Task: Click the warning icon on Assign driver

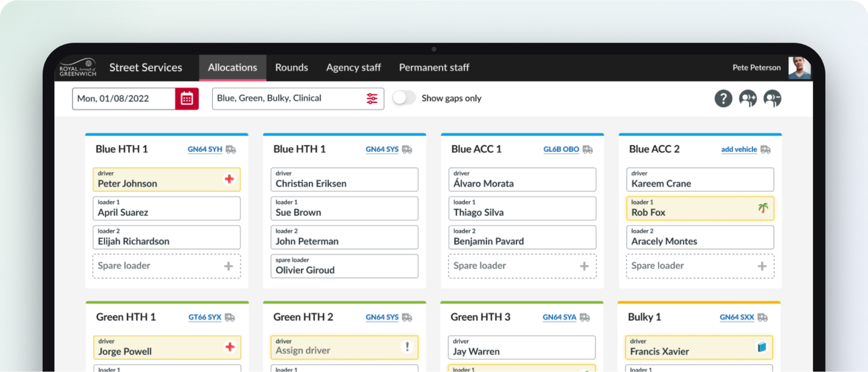Action: [407, 347]
